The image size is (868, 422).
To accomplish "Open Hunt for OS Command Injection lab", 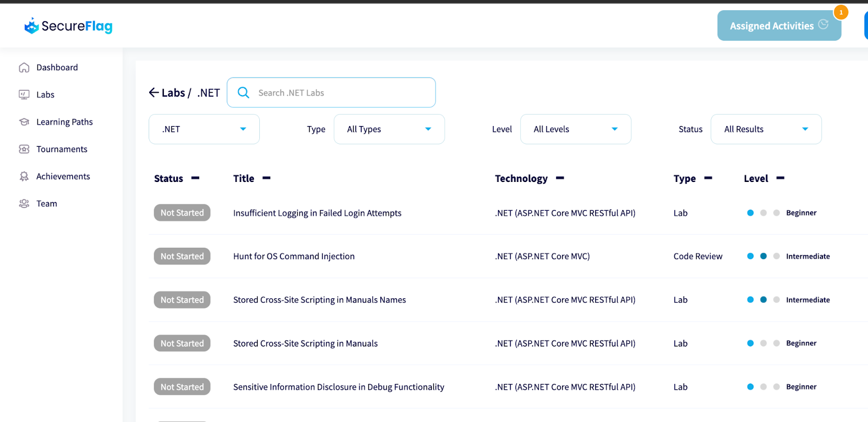I will pyautogui.click(x=293, y=256).
